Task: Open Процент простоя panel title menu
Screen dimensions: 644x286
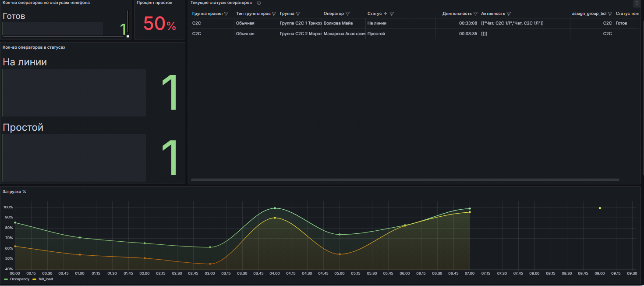Action: [x=154, y=3]
